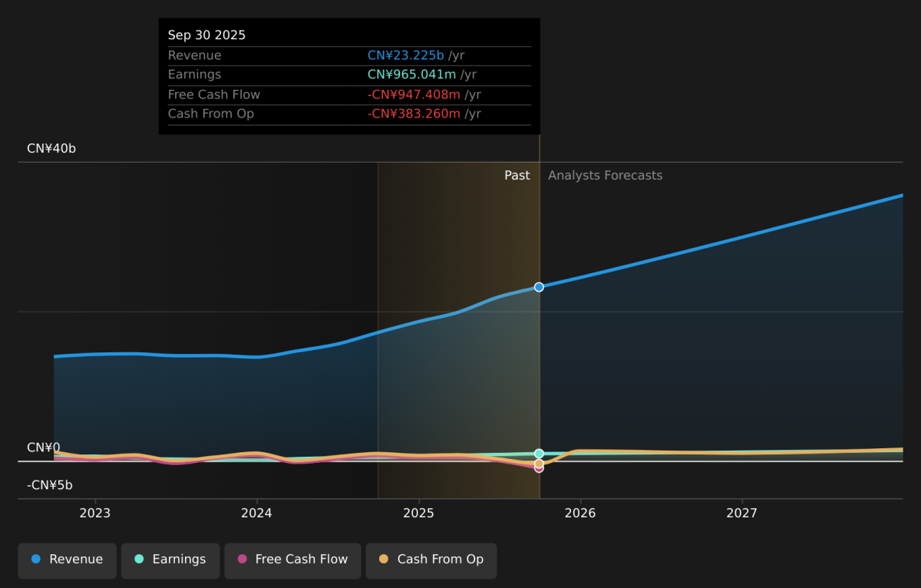
Task: Click the teal Earnings legend dot
Action: point(139,560)
